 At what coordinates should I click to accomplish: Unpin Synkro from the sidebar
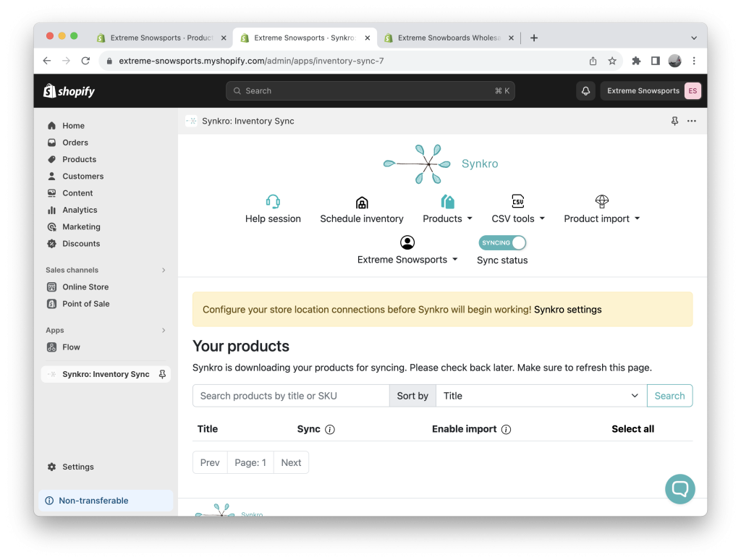point(162,374)
